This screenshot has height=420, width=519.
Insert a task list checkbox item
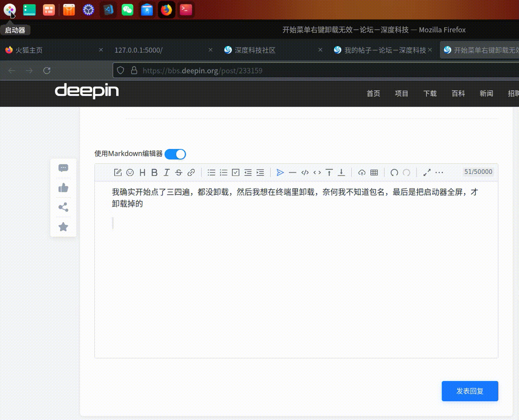(236, 172)
